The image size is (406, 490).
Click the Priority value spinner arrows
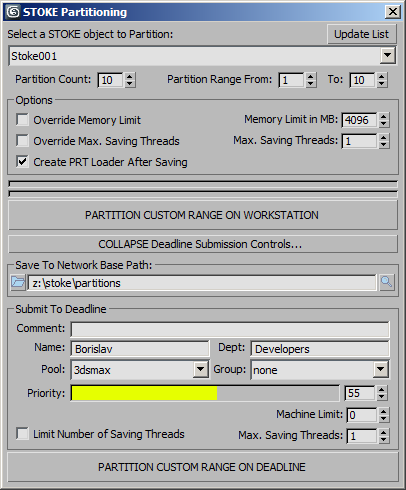tap(382, 393)
